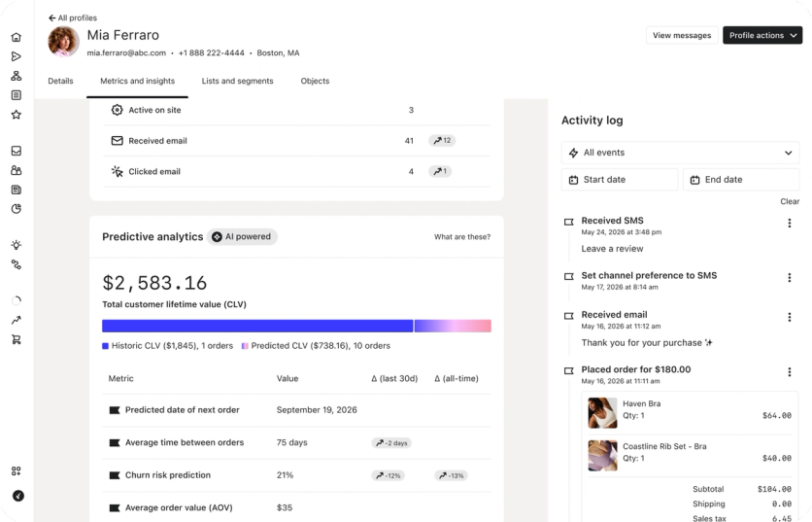This screenshot has width=812, height=522.
Task: Click the Leave a review message text
Action: pos(612,249)
